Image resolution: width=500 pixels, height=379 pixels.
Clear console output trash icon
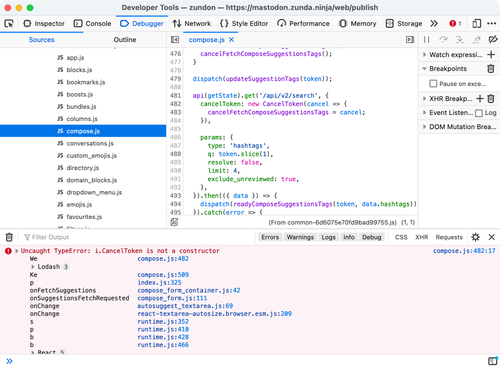coord(9,237)
